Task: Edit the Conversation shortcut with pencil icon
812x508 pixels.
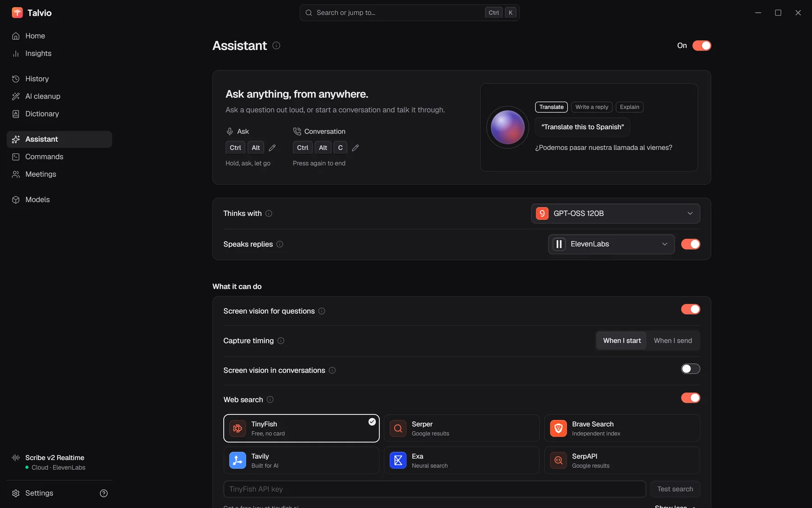Action: pos(355,148)
